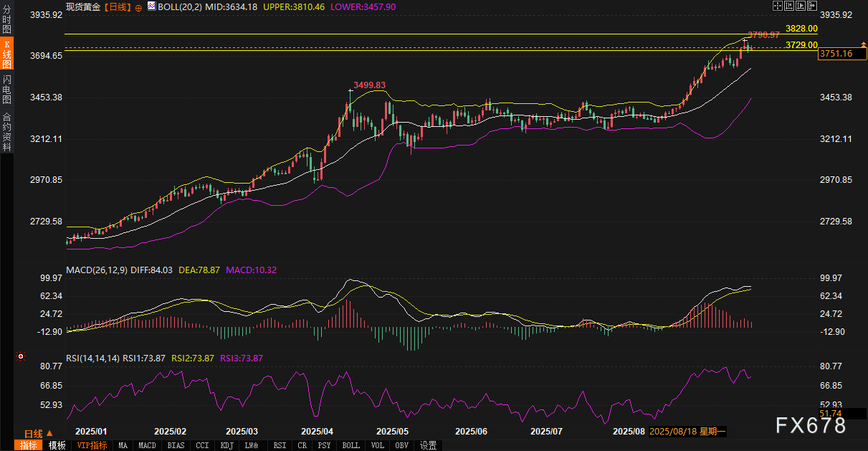Click the VIP指标 button
This screenshot has width=868, height=451.
[92, 445]
